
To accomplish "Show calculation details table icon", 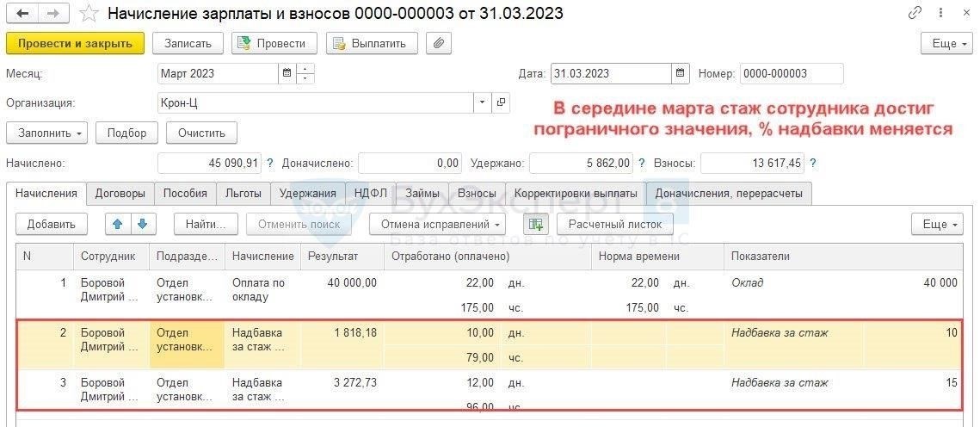I will pos(535,225).
